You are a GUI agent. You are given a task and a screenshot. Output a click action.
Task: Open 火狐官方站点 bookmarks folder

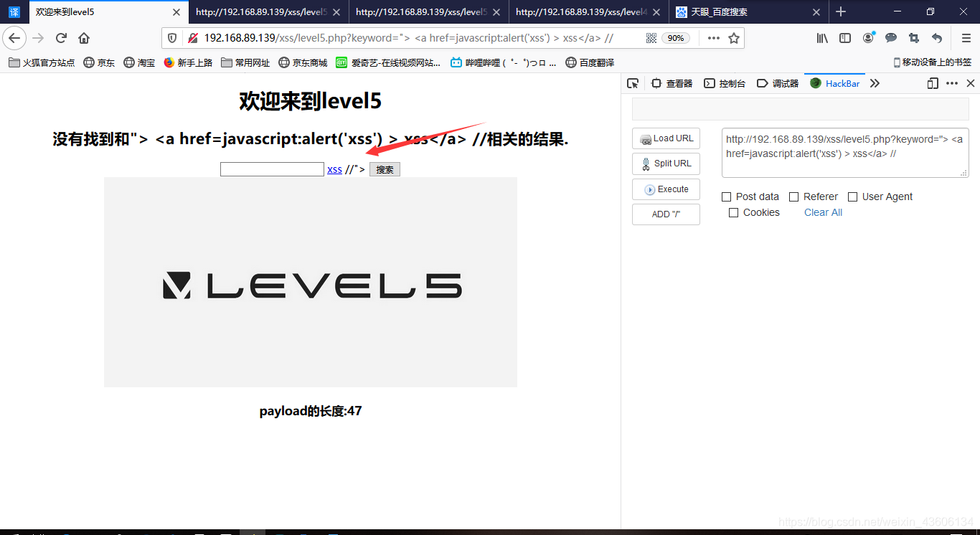click(42, 62)
